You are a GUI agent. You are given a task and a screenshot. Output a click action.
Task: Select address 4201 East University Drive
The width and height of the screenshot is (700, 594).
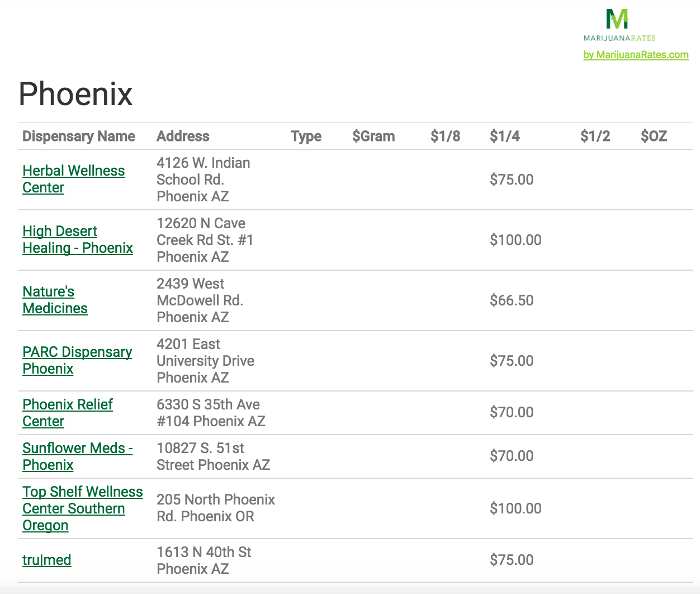coord(205,361)
